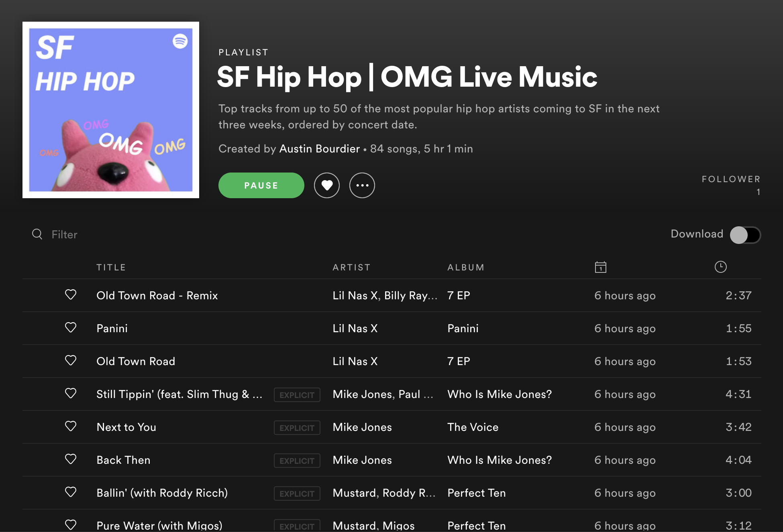Save the playlist using the heart icon
783x532 pixels.
pos(327,185)
